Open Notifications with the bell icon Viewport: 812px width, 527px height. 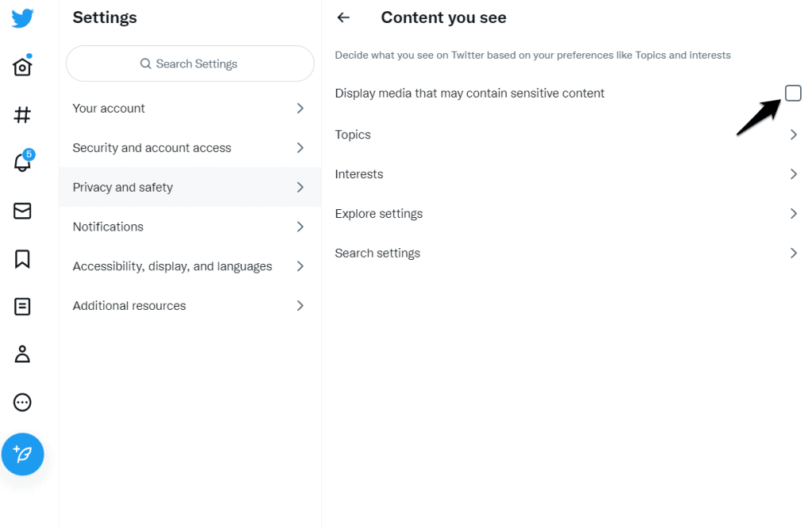pos(22,162)
